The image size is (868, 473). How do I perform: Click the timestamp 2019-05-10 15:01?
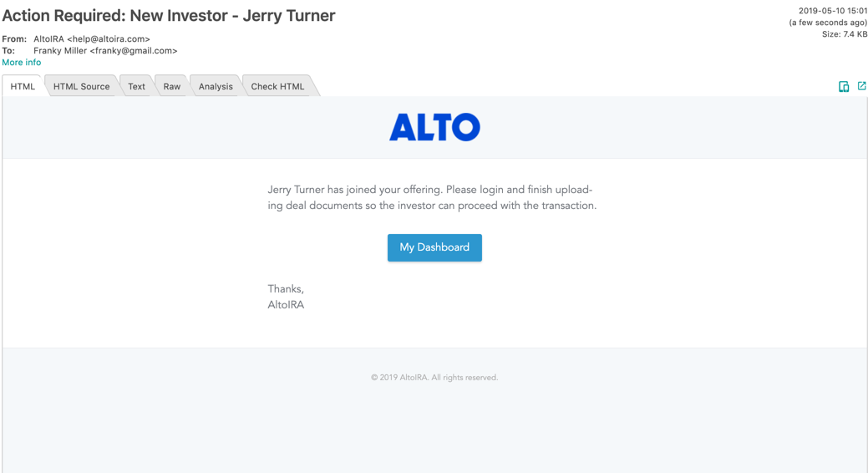[832, 11]
